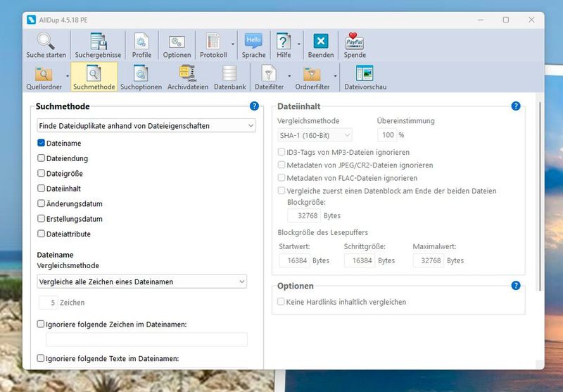563x392 pixels.
Task: Tick the Dateiinhalt checkbox
Action: 41,189
